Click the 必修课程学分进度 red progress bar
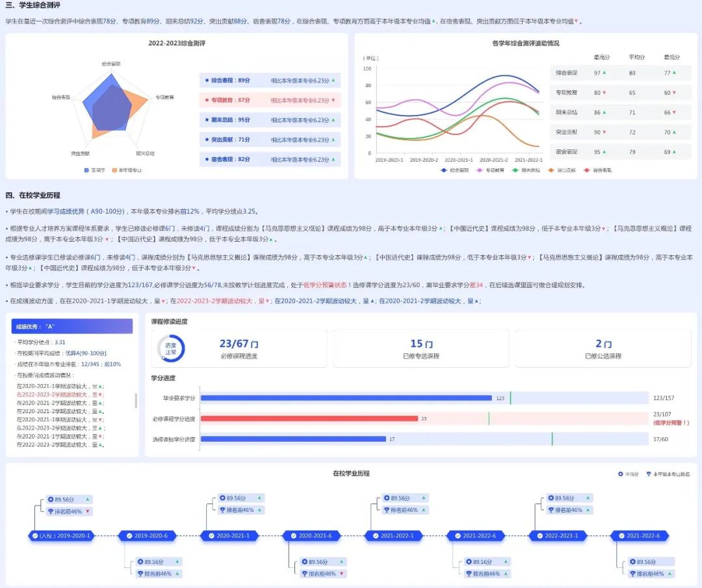This screenshot has height=588, width=702. [x=309, y=418]
